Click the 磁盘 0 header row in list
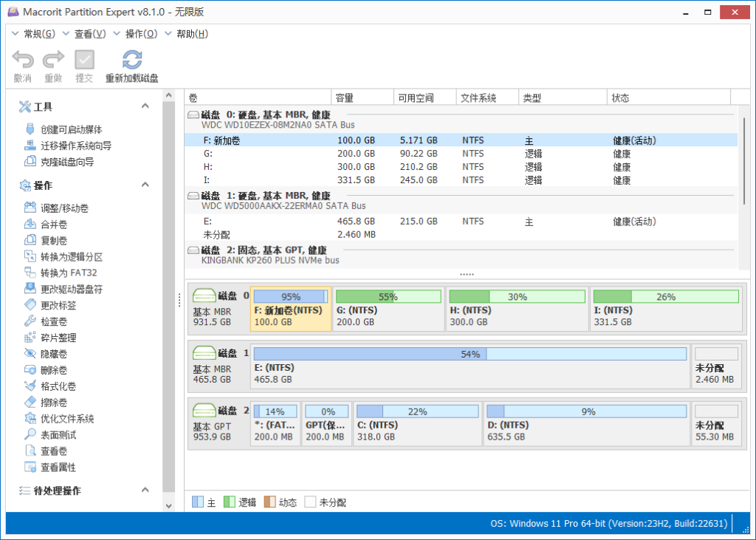The height and width of the screenshot is (540, 756). coord(461,119)
